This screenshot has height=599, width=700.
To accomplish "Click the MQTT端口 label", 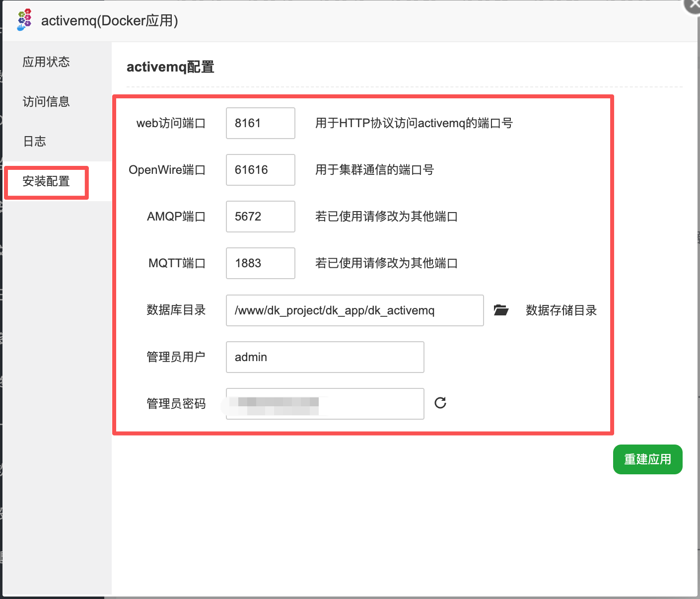I will (177, 263).
